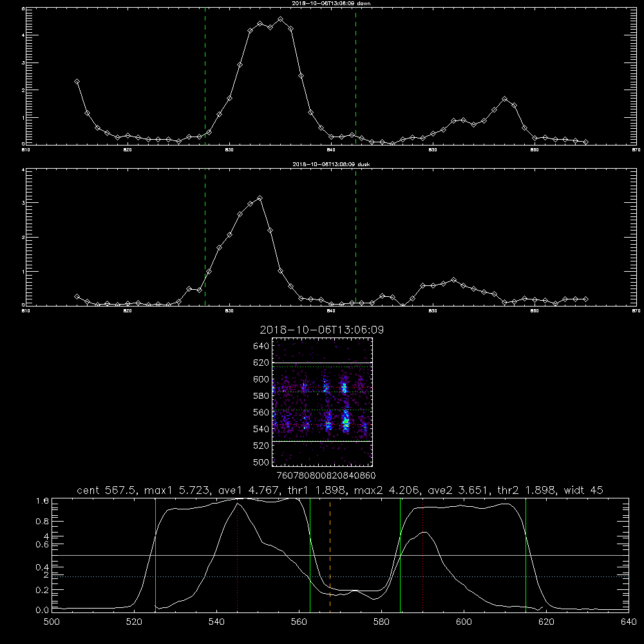This screenshot has width=644, height=644.
Task: Click the highest diamond marker of dusk curve
Action: click(260, 198)
